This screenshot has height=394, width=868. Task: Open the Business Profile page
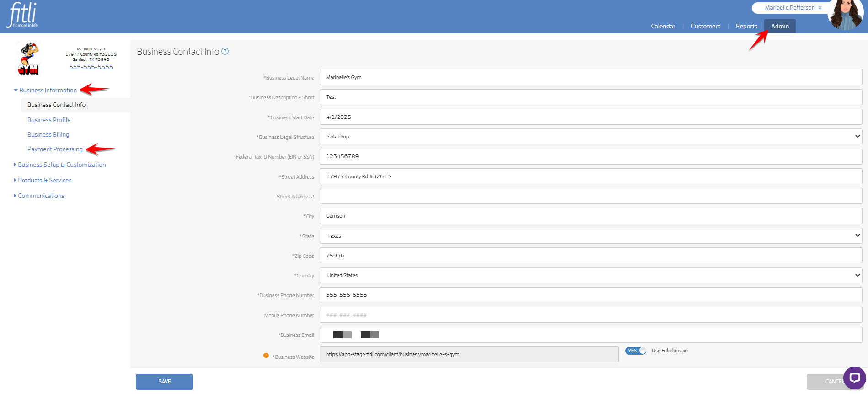coord(49,120)
